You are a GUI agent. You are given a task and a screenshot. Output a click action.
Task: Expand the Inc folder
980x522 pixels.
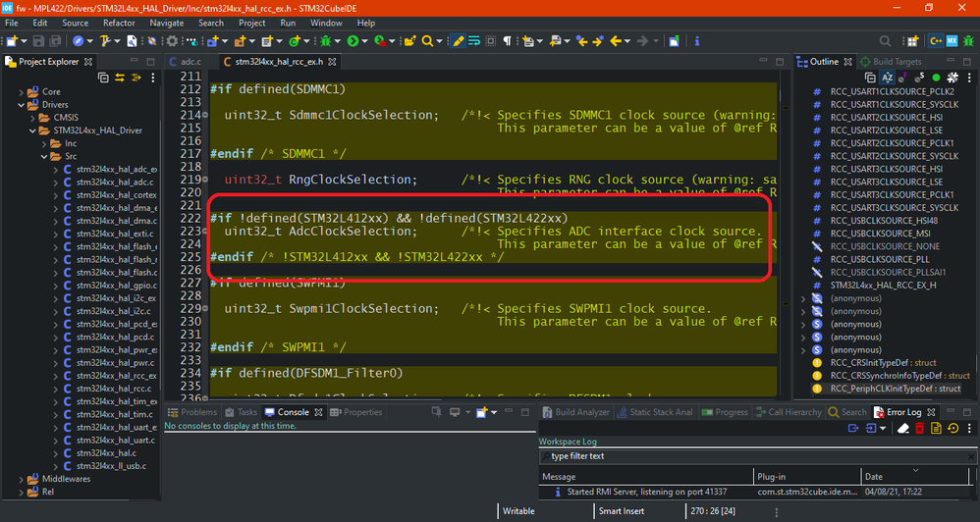[44, 143]
